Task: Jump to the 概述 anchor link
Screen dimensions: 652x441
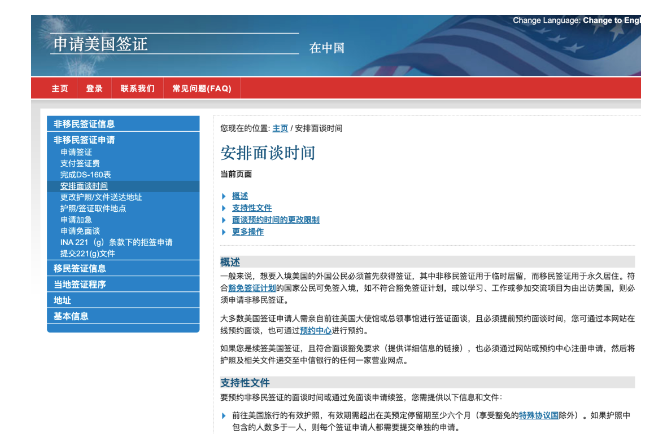Action: (240, 196)
